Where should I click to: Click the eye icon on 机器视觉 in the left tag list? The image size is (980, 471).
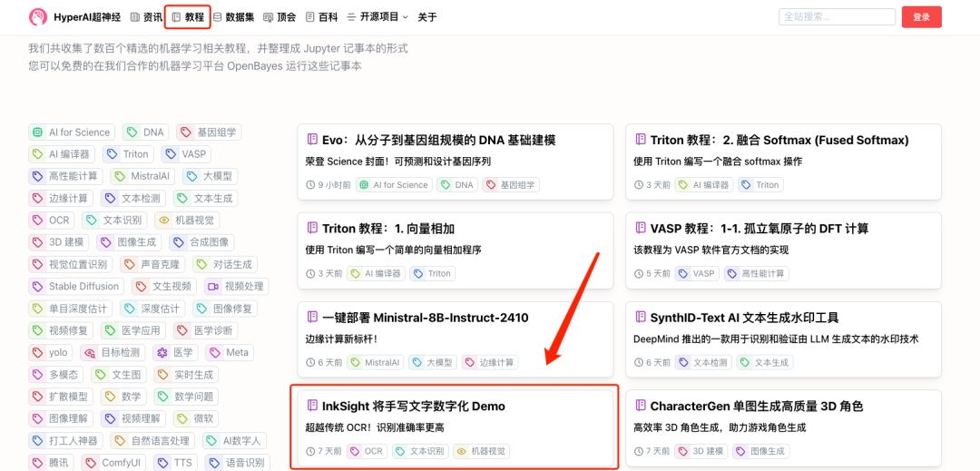pos(163,221)
